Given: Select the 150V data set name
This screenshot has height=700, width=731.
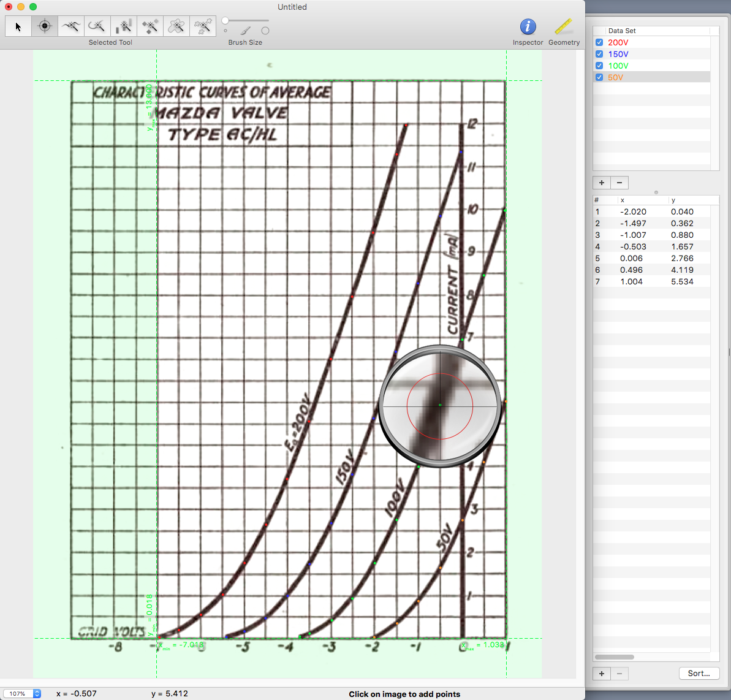Looking at the screenshot, I should [x=618, y=54].
